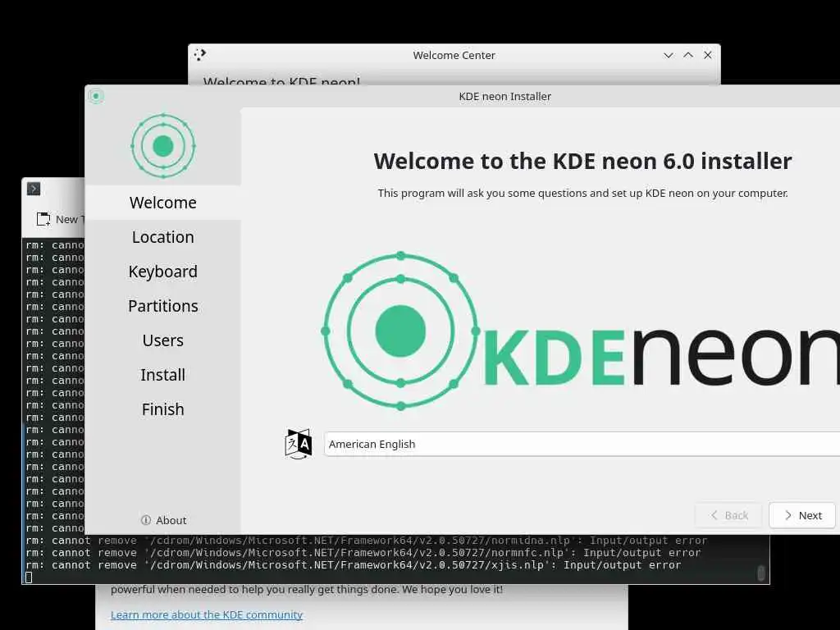Select the Keyboard step in the sidebar

pos(163,272)
